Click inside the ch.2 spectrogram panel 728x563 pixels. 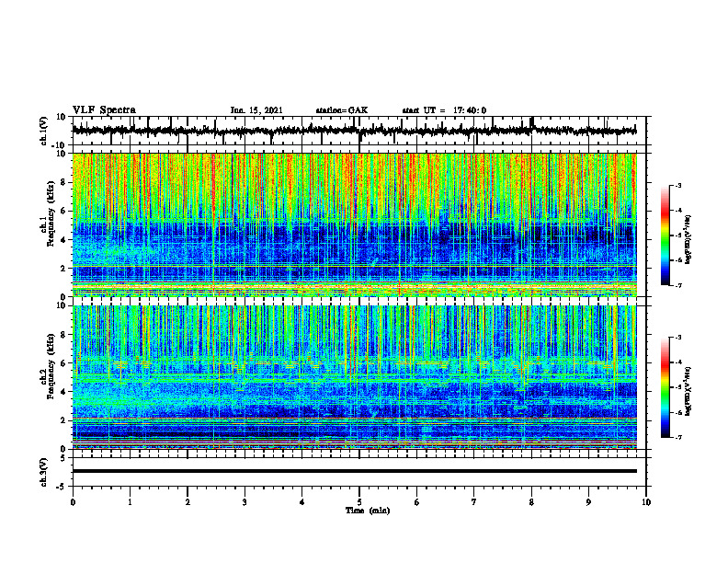tap(354, 377)
